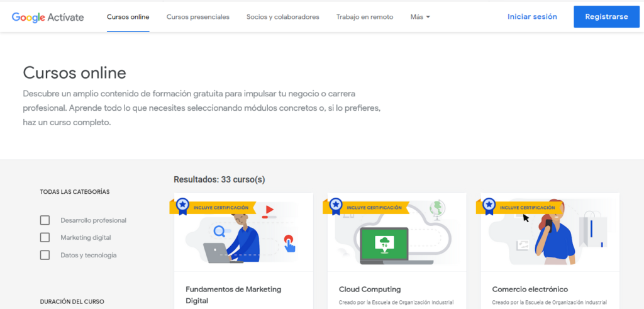
Task: Expand the Más dropdown menu
Action: click(x=419, y=17)
